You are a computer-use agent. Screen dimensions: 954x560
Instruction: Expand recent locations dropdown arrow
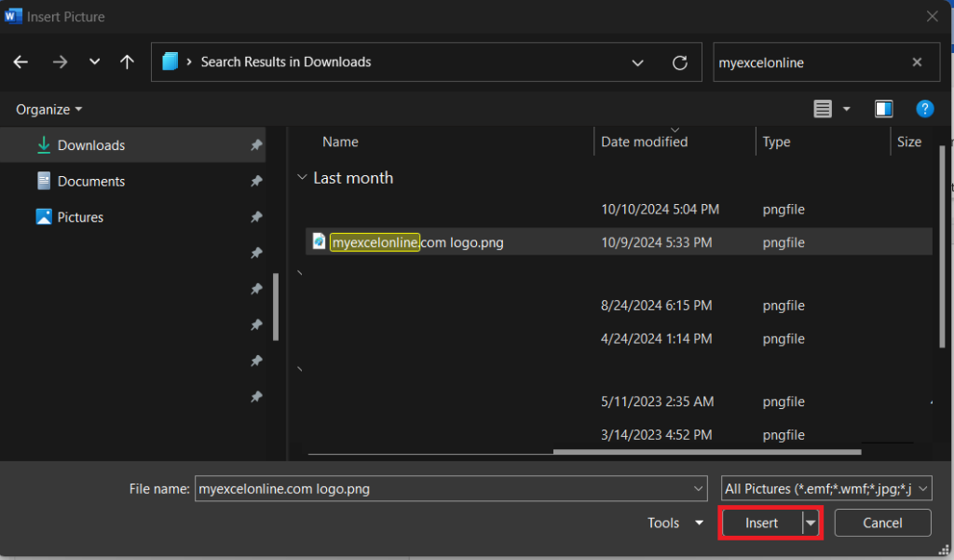tap(94, 61)
